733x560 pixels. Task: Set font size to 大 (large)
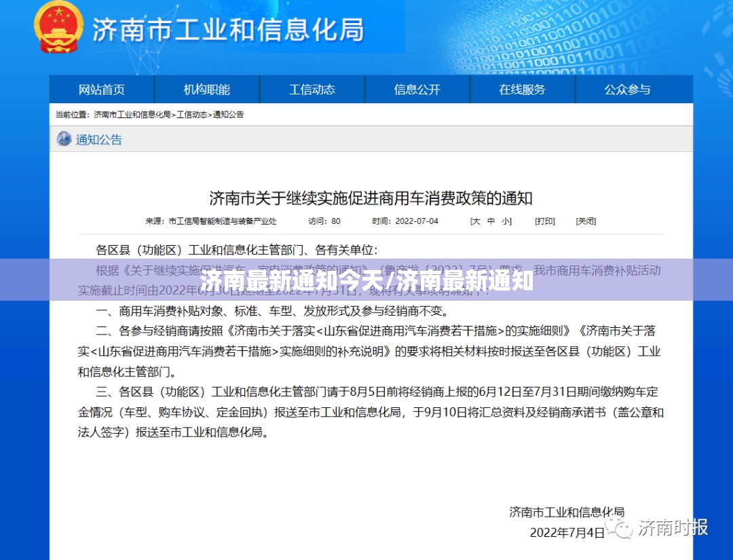click(476, 221)
